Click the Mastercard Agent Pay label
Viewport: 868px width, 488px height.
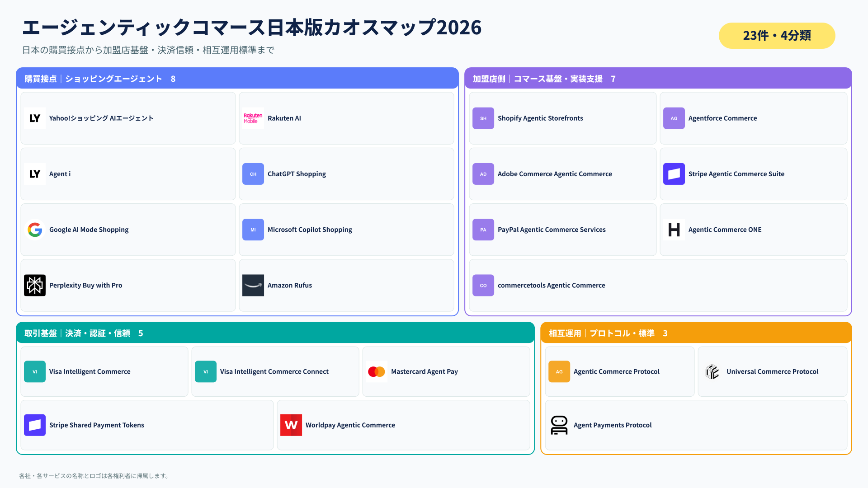click(424, 371)
